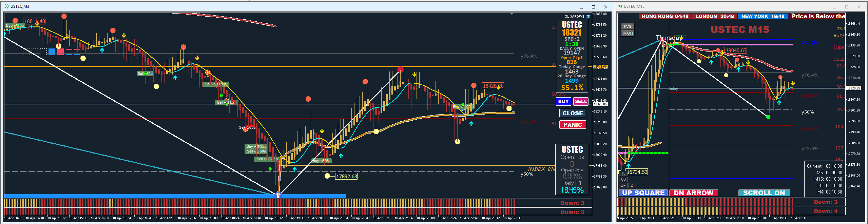Click the y50% level label on M3
Image resolution: width=868 pixels, height=224 pixels.
click(527, 174)
